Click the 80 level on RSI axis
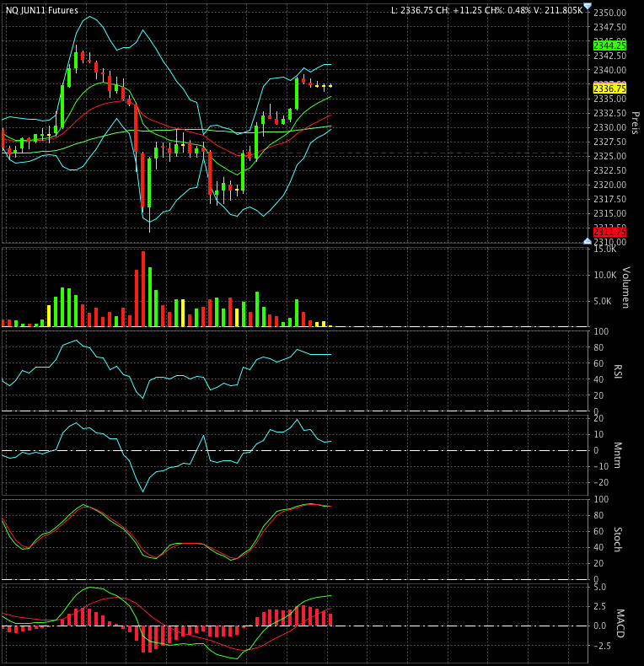The height and width of the screenshot is (666, 644). [598, 347]
